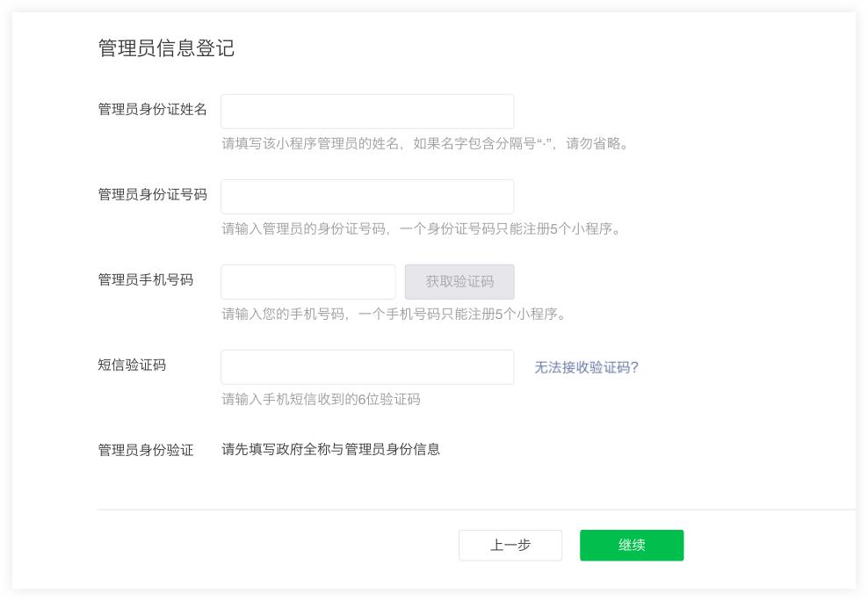This screenshot has width=868, height=601.
Task: Click the ID name hint about separator dots
Action: 425,144
